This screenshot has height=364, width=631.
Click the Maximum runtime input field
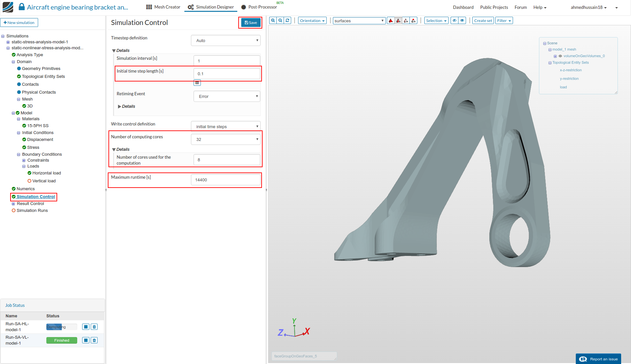click(226, 180)
